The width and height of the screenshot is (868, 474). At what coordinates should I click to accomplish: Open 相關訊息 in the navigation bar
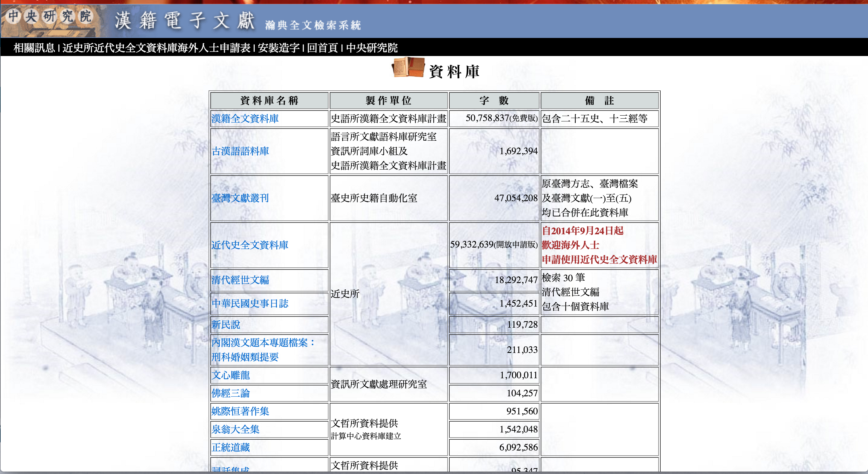point(34,48)
